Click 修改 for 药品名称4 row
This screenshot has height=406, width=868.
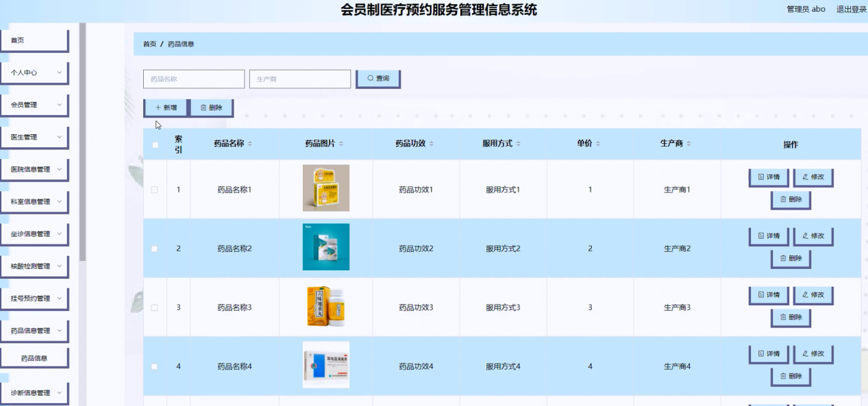813,354
